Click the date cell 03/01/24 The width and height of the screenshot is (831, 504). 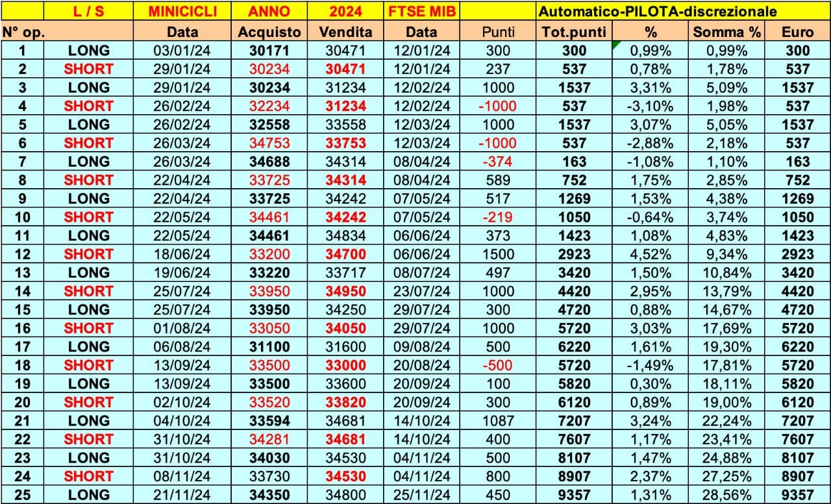tap(182, 51)
